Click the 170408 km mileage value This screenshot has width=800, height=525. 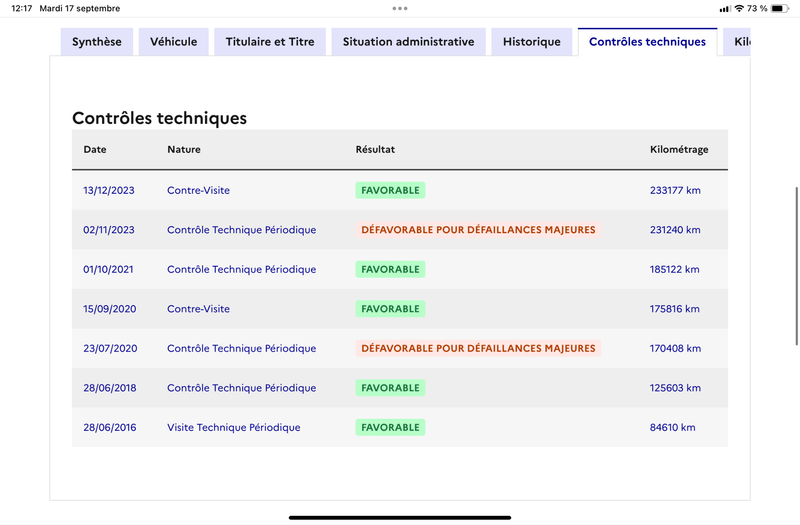pyautogui.click(x=676, y=348)
